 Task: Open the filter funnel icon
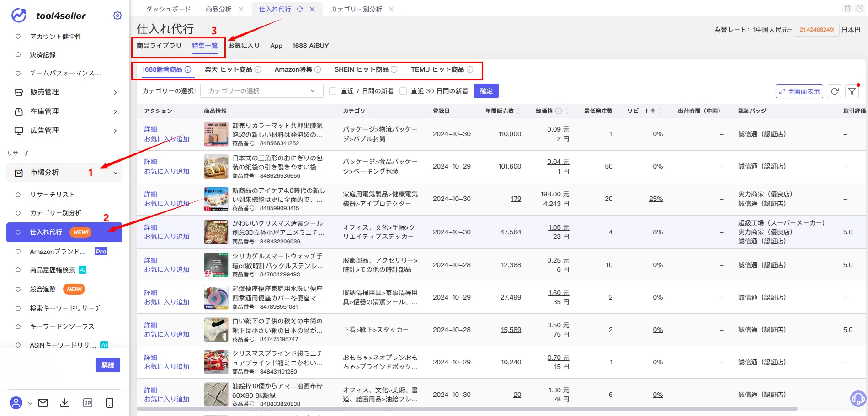[x=852, y=91]
